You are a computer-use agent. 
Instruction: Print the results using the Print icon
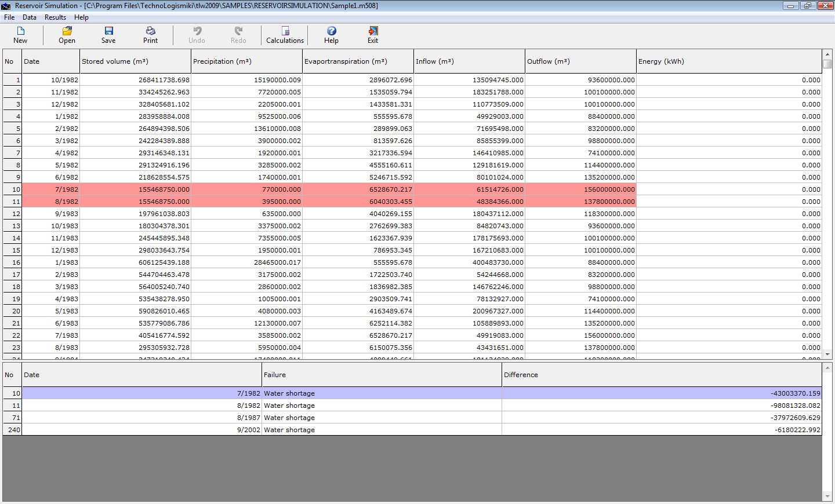150,35
